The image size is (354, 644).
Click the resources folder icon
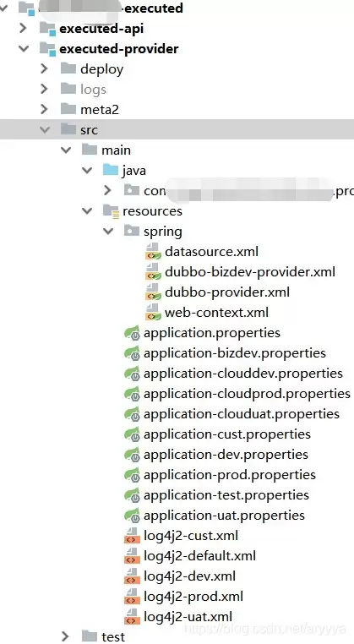point(111,211)
